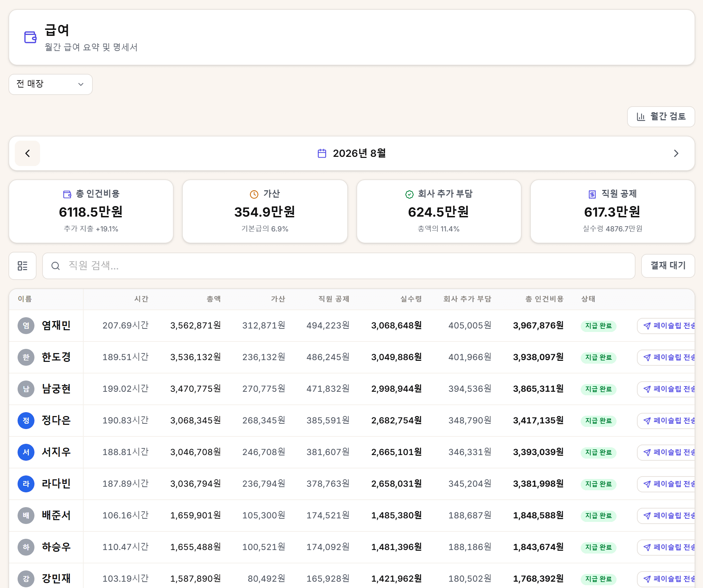Filter by 결재 대기 button
The width and height of the screenshot is (703, 588).
pyautogui.click(x=668, y=266)
